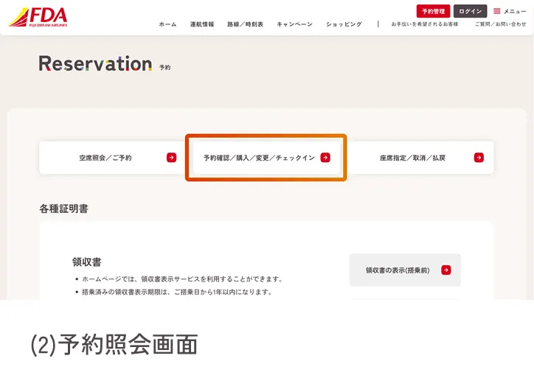The width and height of the screenshot is (534, 392).
Task: Select the 空席照会／ご予約 card label
Action: coord(105,158)
